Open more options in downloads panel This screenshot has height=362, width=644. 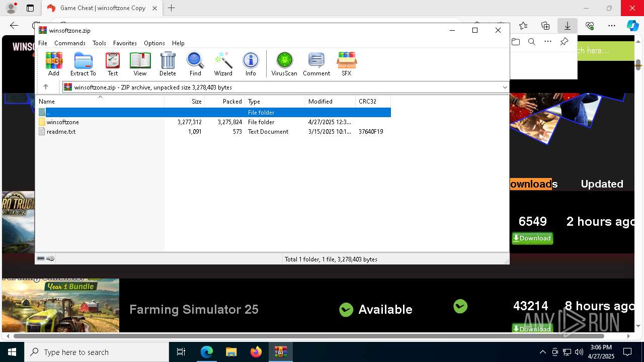(548, 42)
